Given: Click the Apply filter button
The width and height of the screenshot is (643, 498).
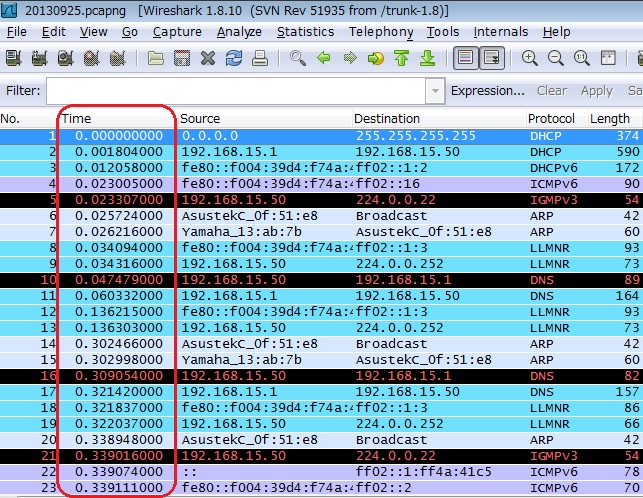Looking at the screenshot, I should [597, 91].
